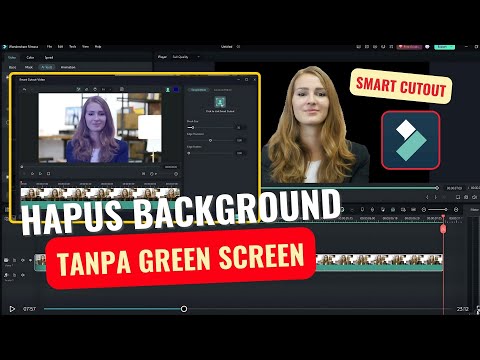The width and height of the screenshot is (480, 360).
Task: Open the Basic sub-tab
Action: tap(12, 67)
